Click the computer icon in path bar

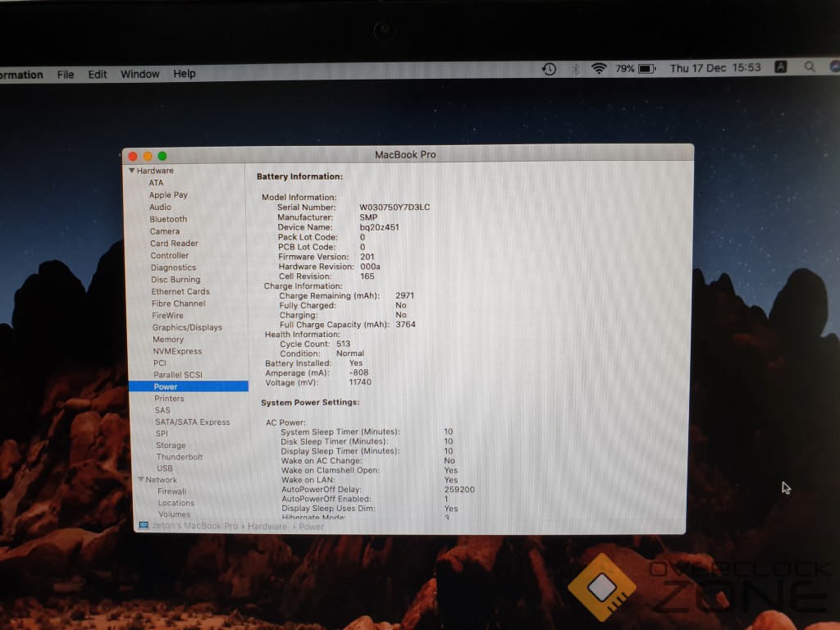[x=144, y=526]
